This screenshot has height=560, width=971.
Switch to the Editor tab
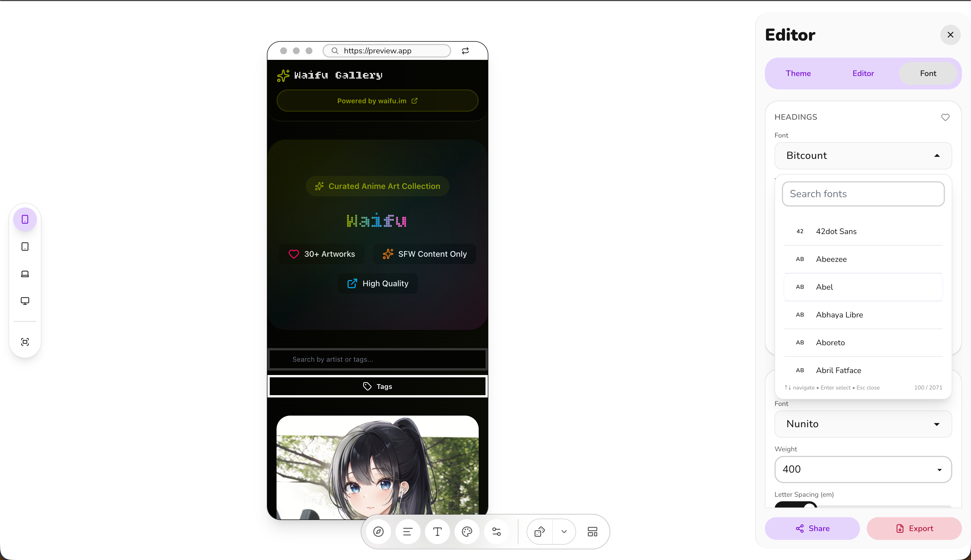(863, 73)
